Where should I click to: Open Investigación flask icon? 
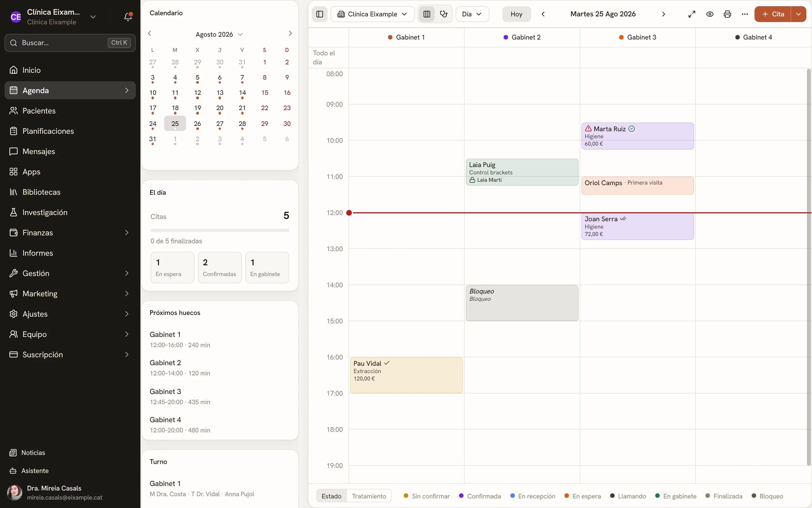(x=14, y=212)
